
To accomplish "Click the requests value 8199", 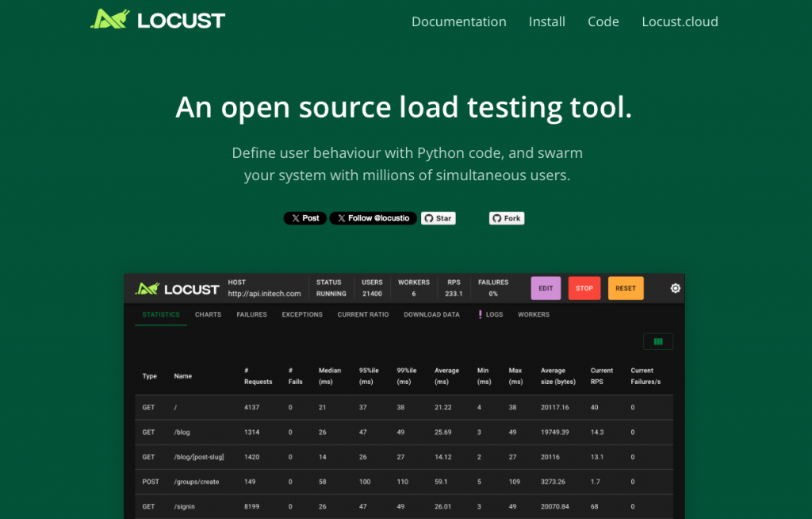I will (251, 506).
